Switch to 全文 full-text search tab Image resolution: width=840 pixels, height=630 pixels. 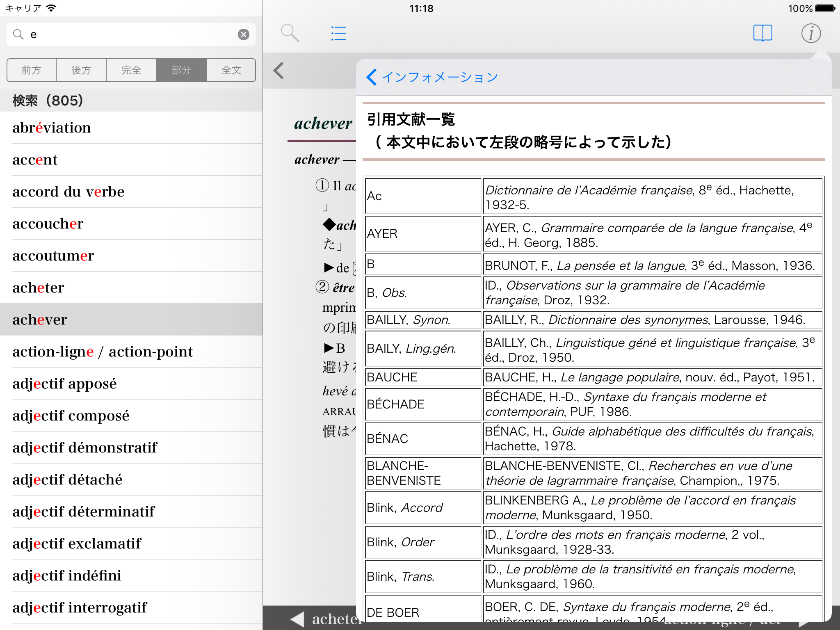coord(231,70)
